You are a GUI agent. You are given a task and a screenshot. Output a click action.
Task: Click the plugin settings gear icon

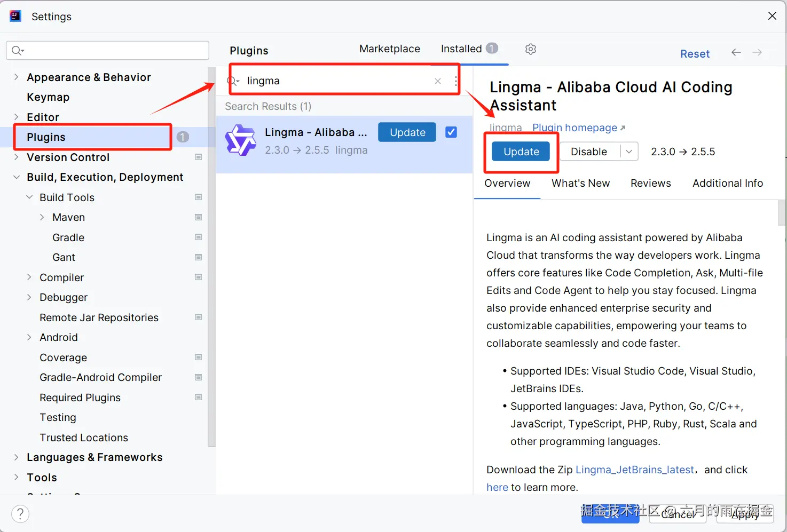click(530, 49)
